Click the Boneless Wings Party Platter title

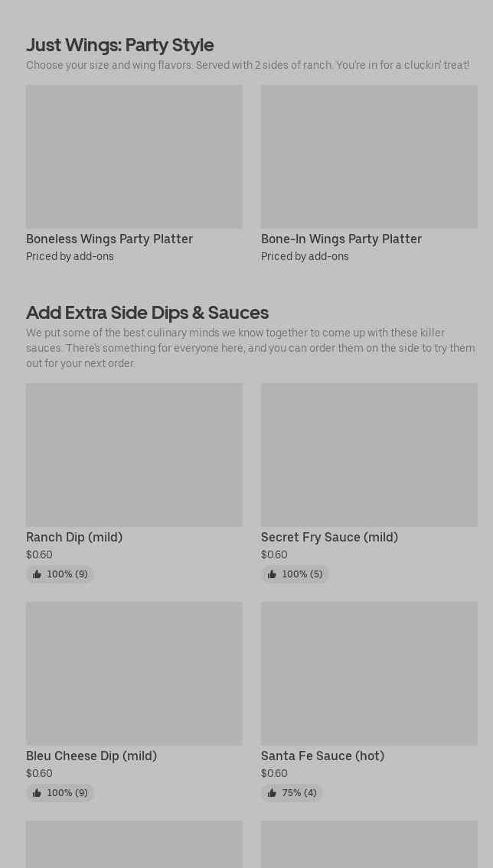109,239
